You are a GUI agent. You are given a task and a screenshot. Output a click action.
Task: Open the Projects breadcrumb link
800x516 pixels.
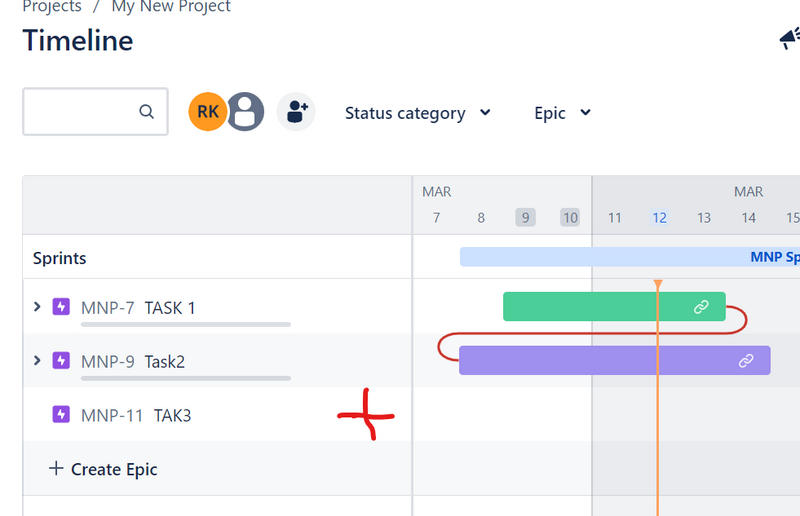[52, 7]
